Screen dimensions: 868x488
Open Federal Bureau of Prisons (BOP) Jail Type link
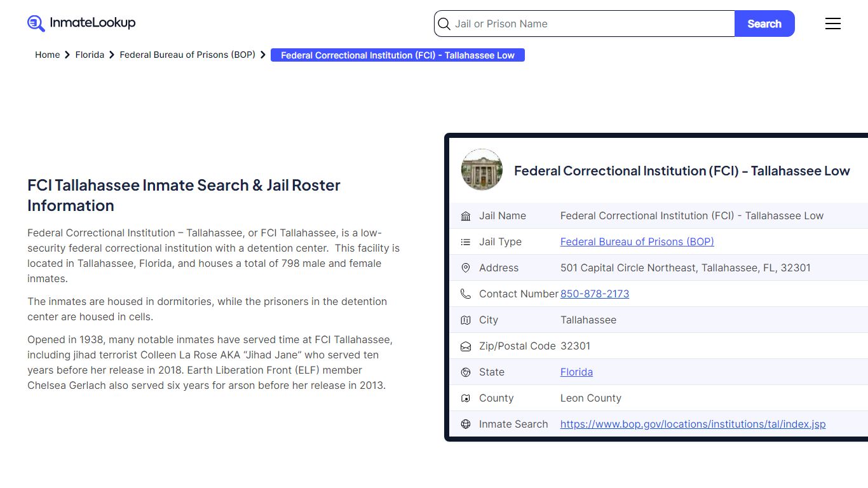pyautogui.click(x=637, y=241)
